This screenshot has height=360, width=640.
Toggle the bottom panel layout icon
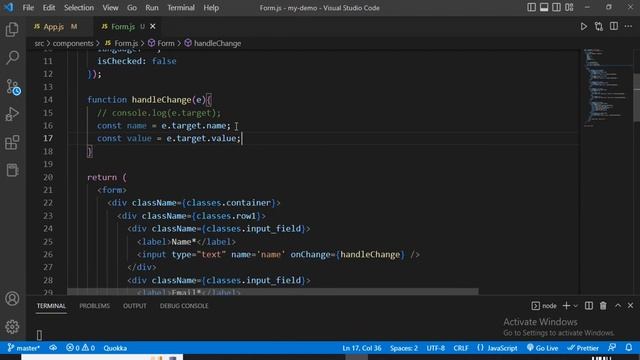point(544,7)
